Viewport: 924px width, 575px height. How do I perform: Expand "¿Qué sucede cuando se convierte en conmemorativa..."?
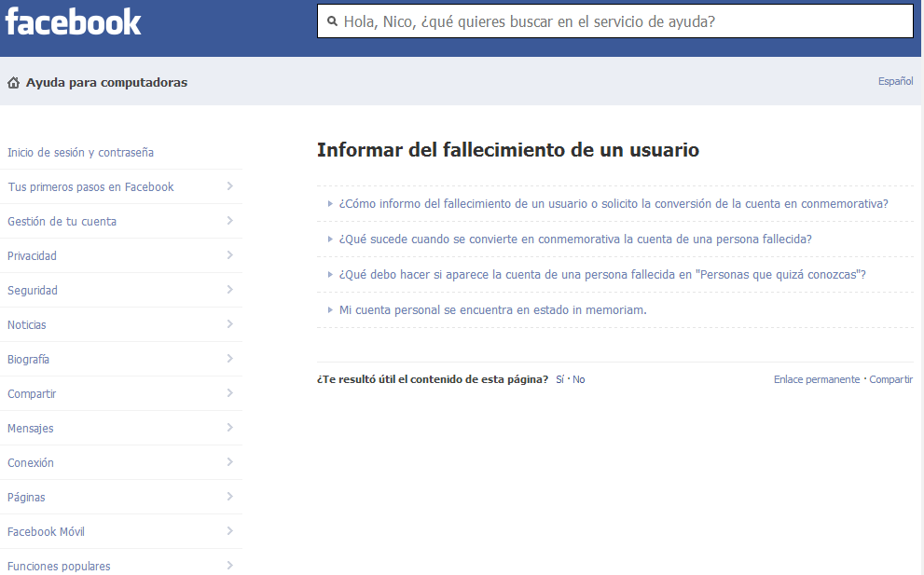pyautogui.click(x=576, y=239)
